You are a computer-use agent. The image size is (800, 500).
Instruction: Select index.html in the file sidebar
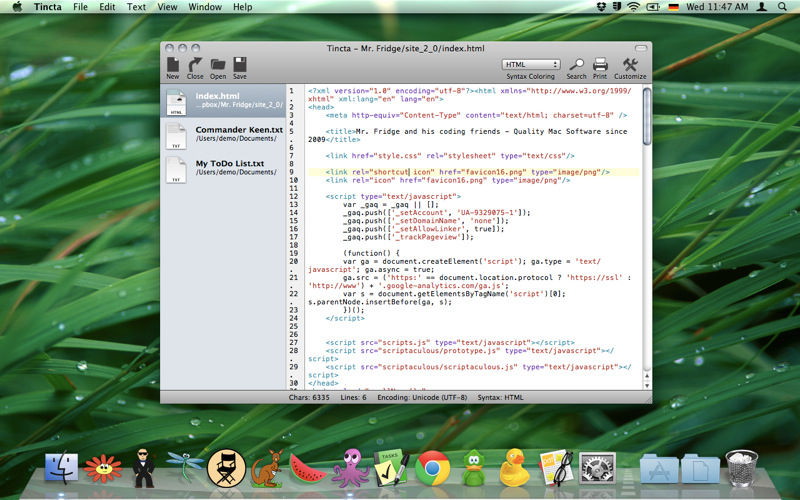tap(223, 101)
